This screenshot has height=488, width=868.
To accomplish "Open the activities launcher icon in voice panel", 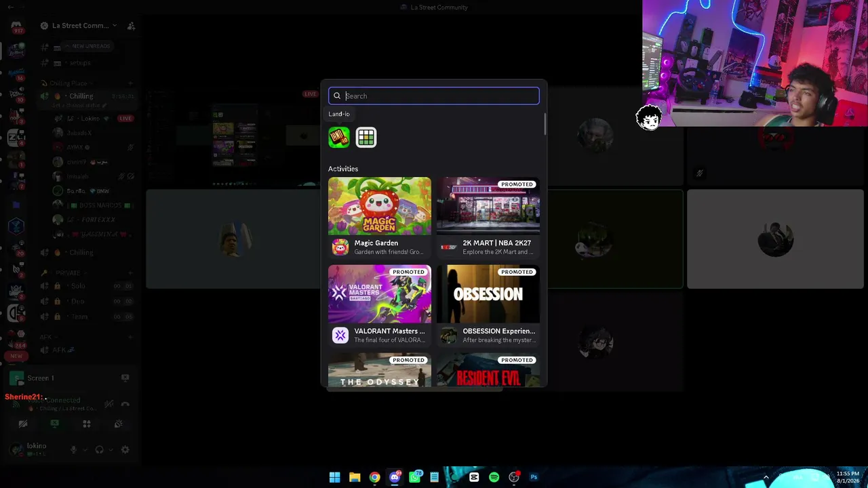I will pos(87,424).
